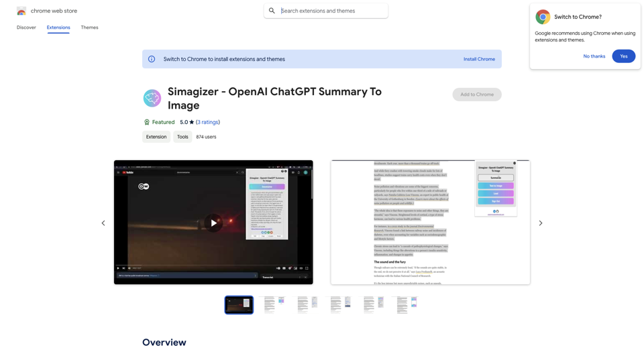Click Yes in Switch to Chrome popup
The width and height of the screenshot is (644, 362).
(x=623, y=56)
